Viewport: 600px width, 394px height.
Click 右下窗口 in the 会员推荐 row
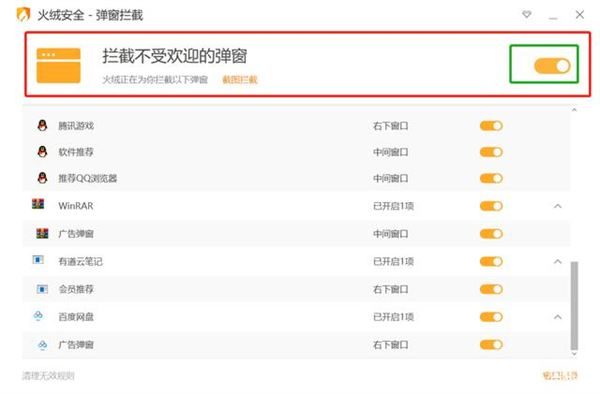pyautogui.click(x=391, y=289)
